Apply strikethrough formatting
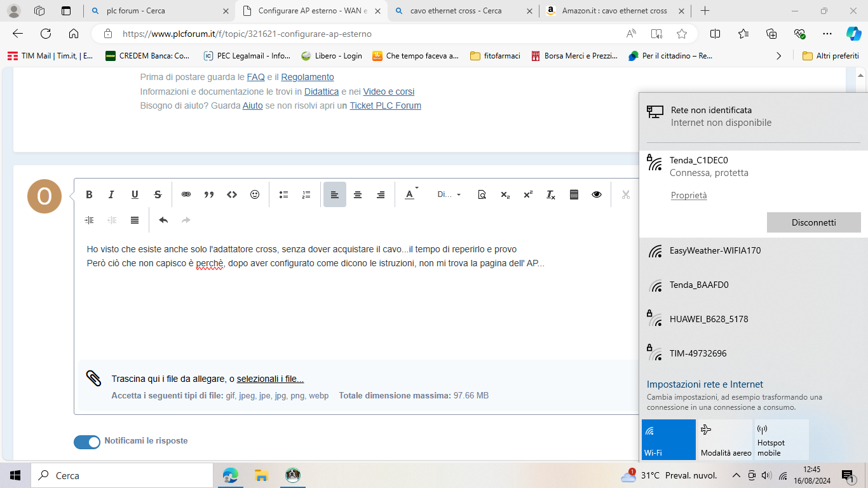This screenshot has height=488, width=868. [158, 194]
